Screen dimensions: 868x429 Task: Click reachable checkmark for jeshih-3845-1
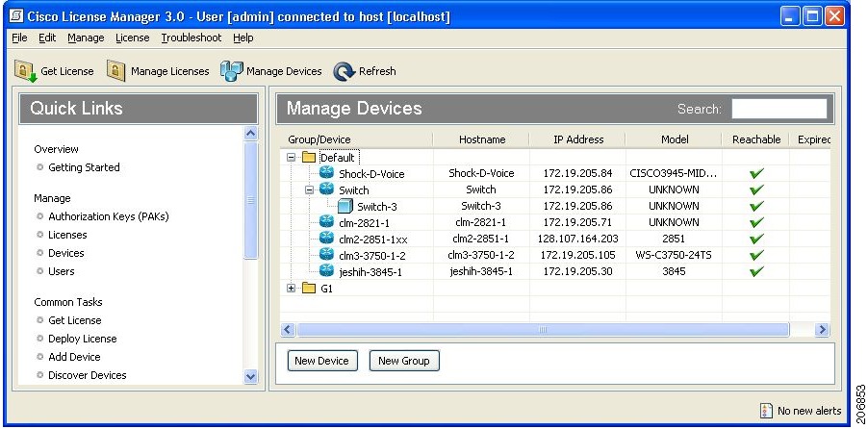[756, 271]
